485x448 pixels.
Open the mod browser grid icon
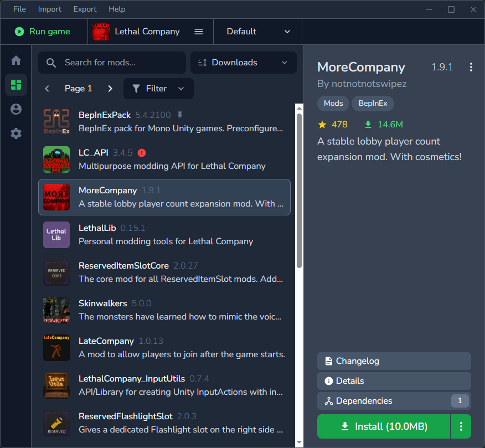pos(16,85)
